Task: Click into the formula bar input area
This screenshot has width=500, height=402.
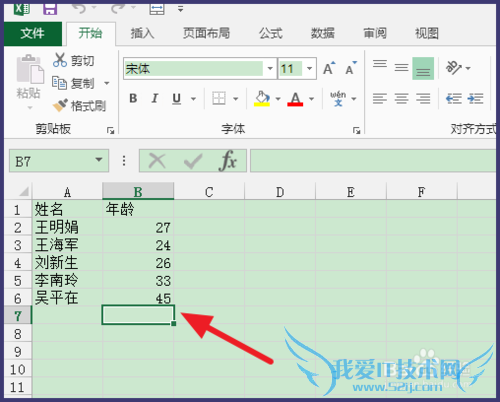Action: (373, 161)
